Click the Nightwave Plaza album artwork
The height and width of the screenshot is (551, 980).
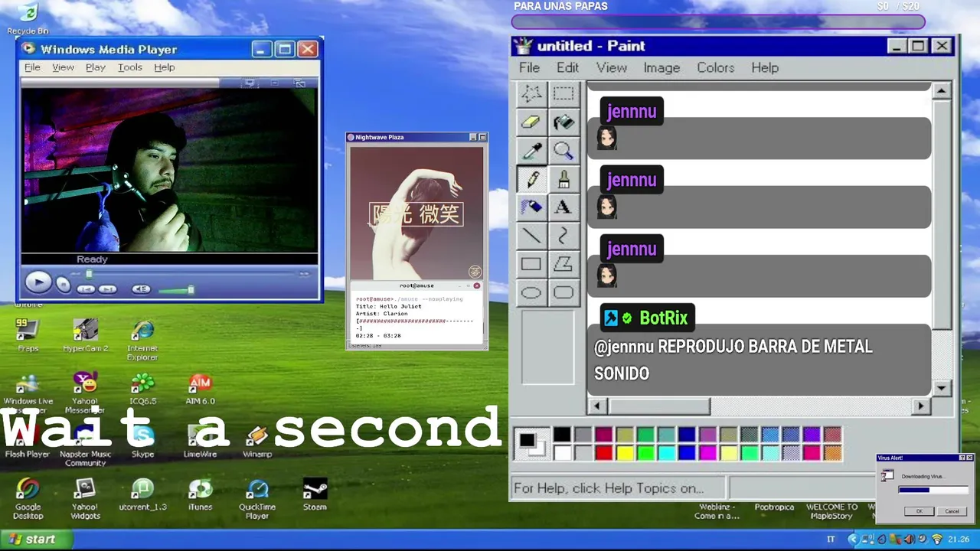pyautogui.click(x=416, y=214)
